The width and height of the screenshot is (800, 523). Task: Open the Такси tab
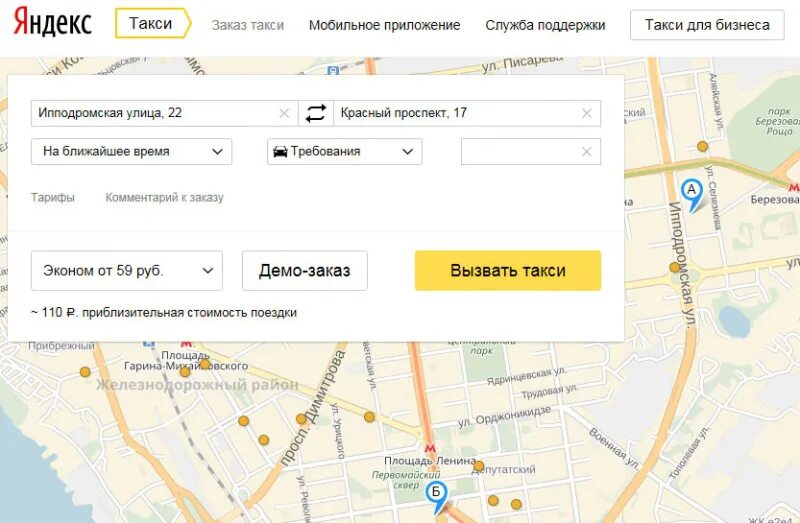(153, 23)
